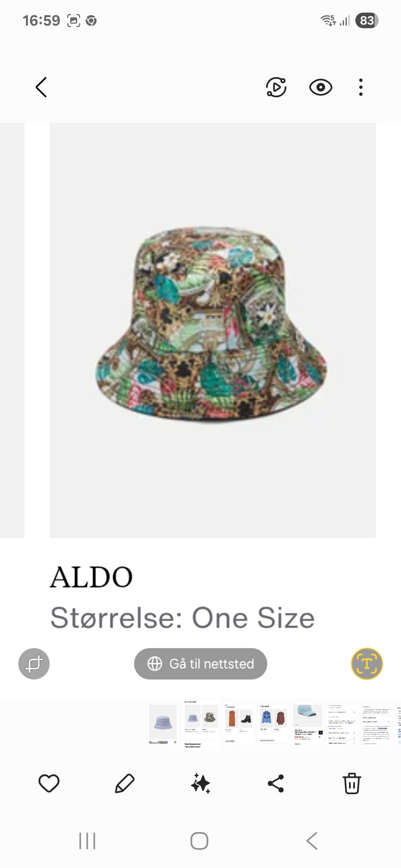Tap the crop selection icon
The height and width of the screenshot is (868, 401).
pos(34,664)
